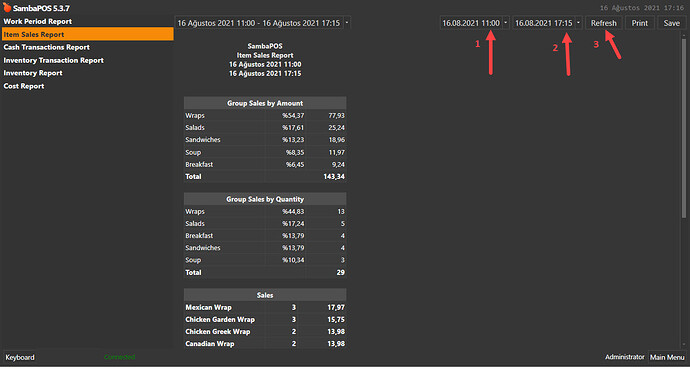Click the SambaPOS logo icon

point(7,7)
